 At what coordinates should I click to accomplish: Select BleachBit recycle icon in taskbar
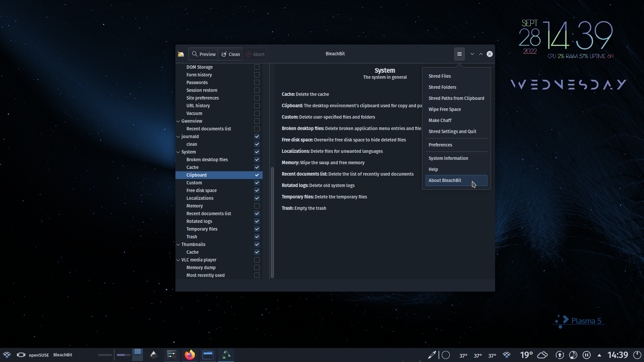(226, 355)
